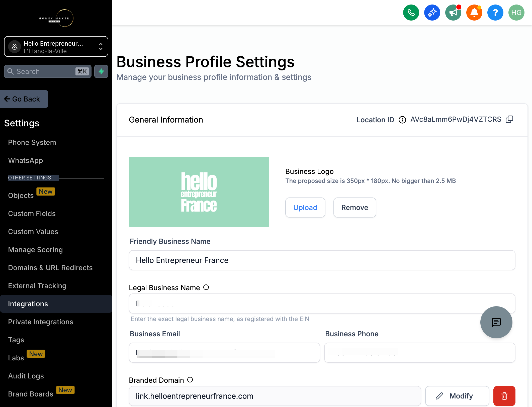Modify the branded domain

click(457, 396)
